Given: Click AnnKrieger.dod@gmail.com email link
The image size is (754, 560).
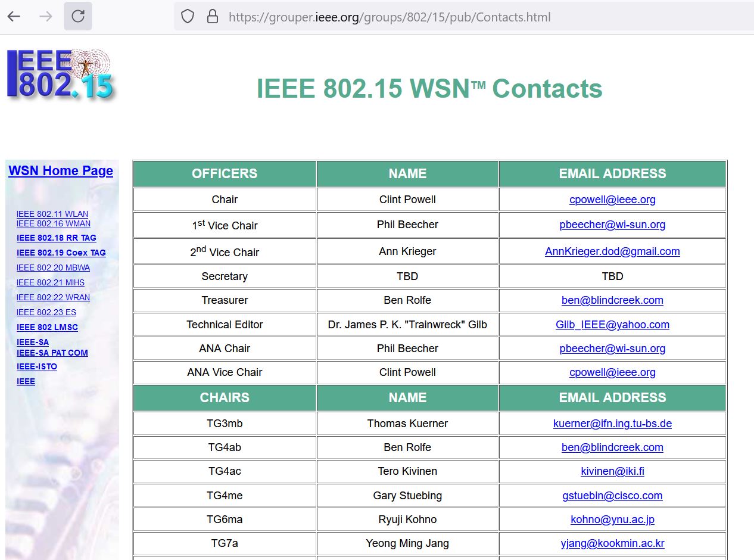Looking at the screenshot, I should (x=612, y=251).
